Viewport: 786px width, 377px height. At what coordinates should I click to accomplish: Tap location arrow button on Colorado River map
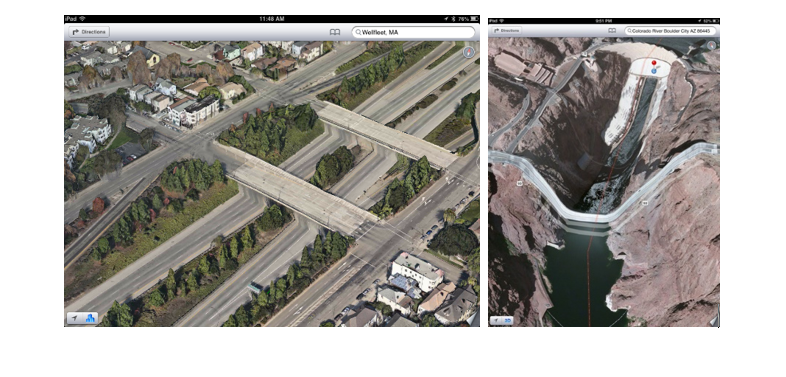[496, 320]
